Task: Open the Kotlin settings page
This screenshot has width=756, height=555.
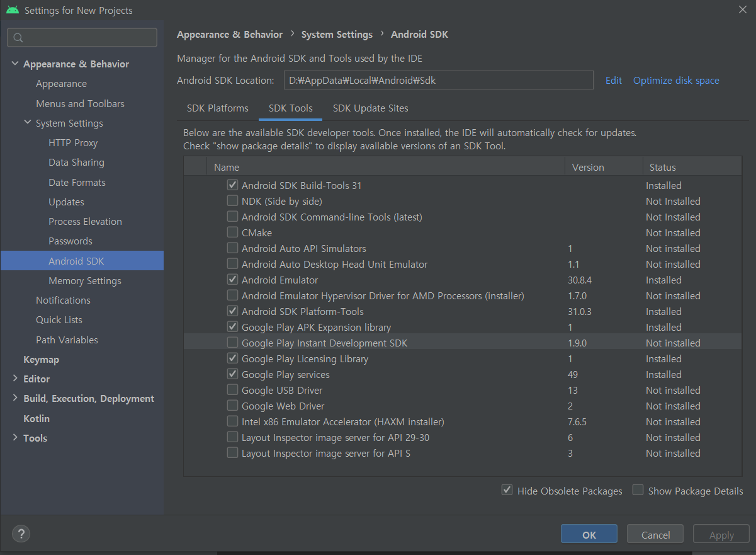Action: [37, 418]
